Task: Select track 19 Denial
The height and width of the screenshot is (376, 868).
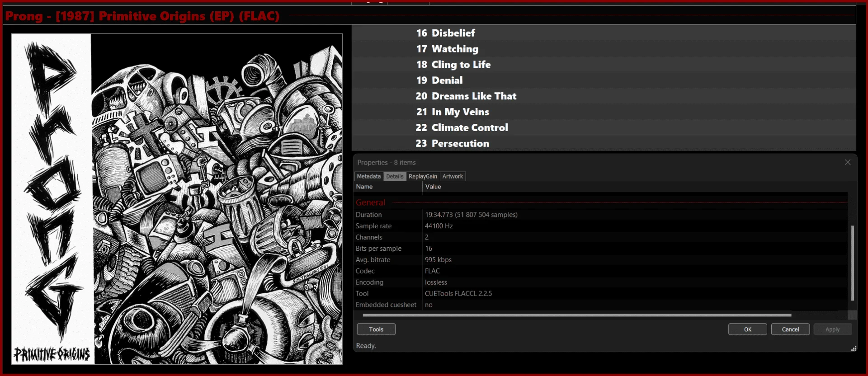Action: tap(604, 80)
